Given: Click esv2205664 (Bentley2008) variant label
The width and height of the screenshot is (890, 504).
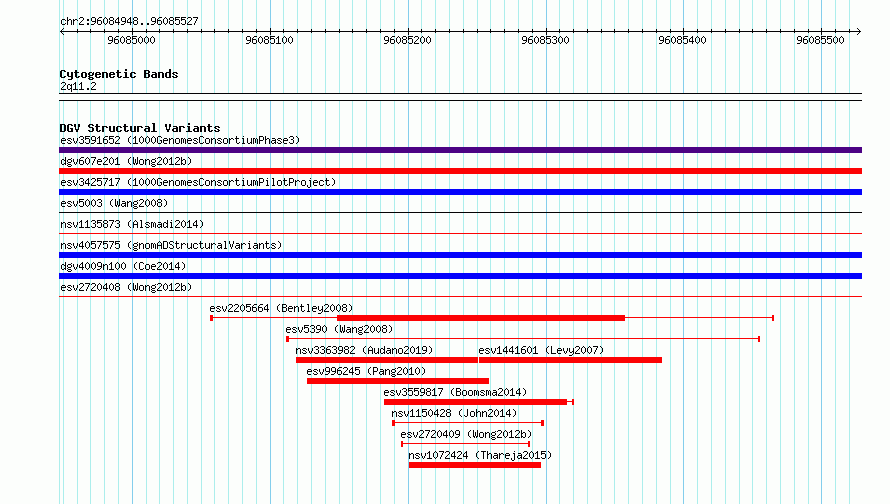Looking at the screenshot, I should (x=281, y=308).
